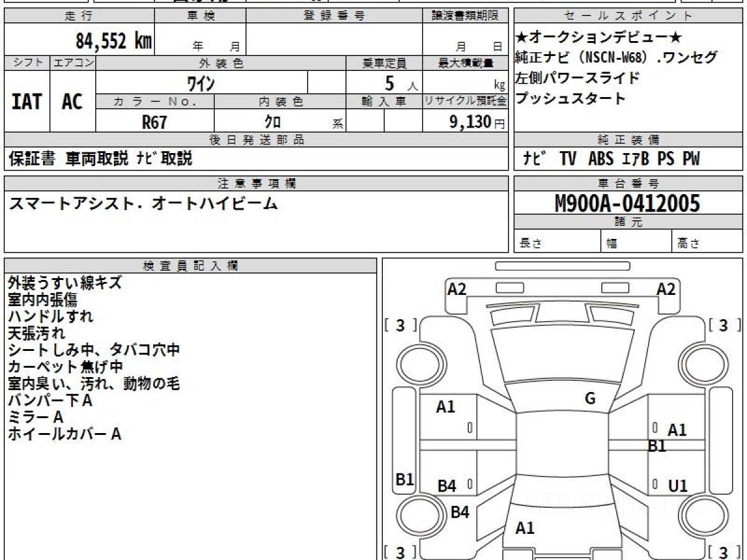Viewport: 747px width, 560px height.
Task: Select the IAT shift type value
Action: (x=26, y=102)
